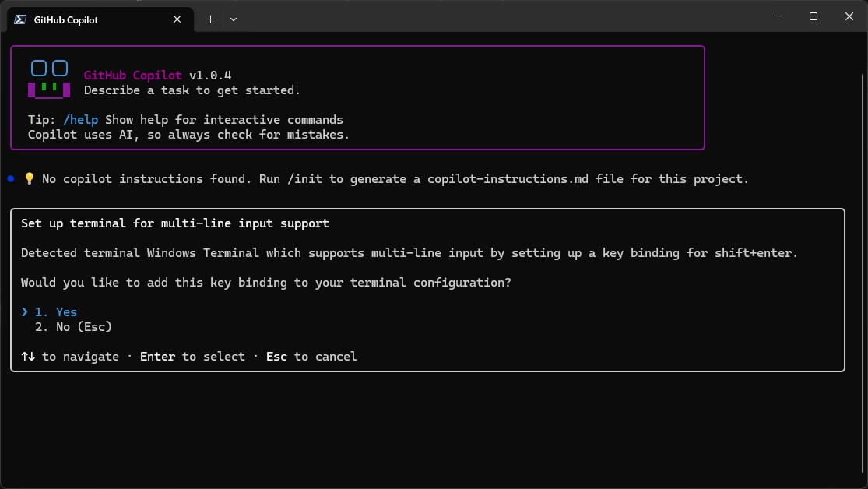868x489 pixels.
Task: Click the /help command text
Action: [x=82, y=120]
